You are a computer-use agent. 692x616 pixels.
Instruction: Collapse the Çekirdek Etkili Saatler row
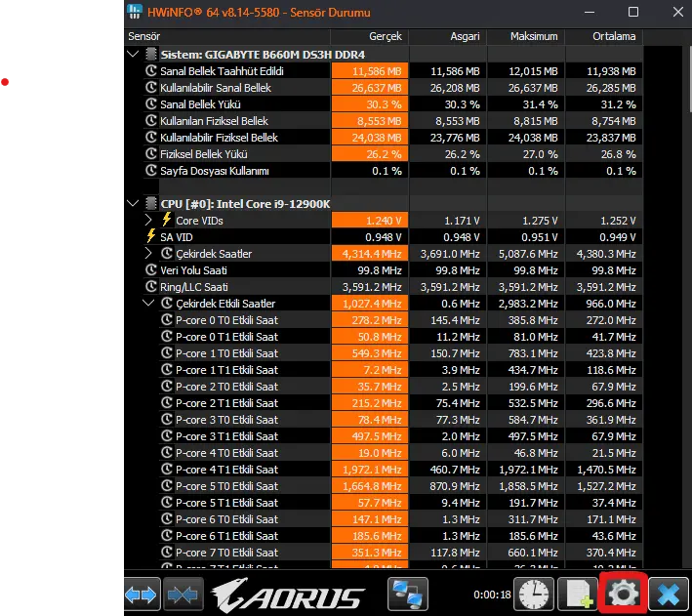pyautogui.click(x=148, y=303)
